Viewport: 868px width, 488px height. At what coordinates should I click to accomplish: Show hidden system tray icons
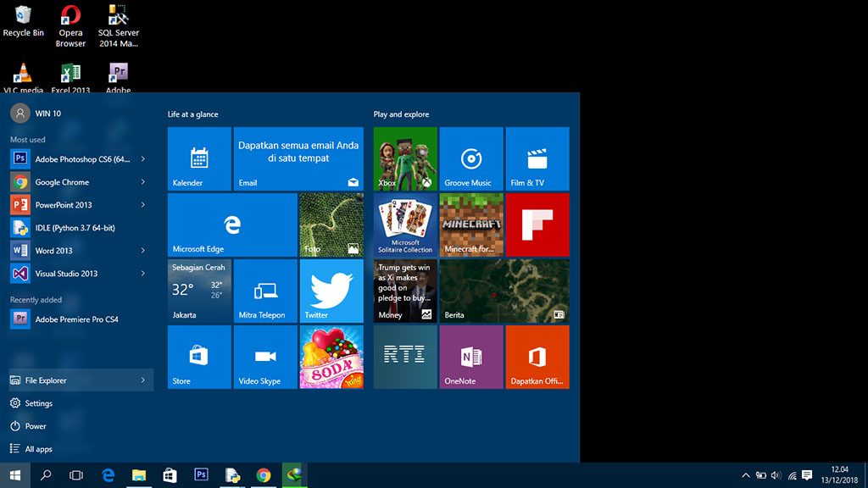pyautogui.click(x=746, y=475)
